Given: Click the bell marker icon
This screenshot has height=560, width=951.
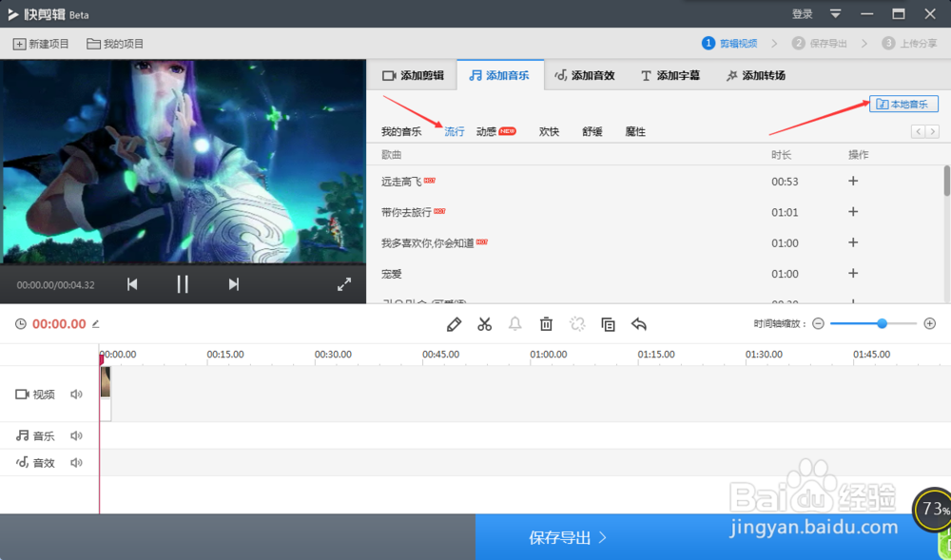Looking at the screenshot, I should click(514, 324).
